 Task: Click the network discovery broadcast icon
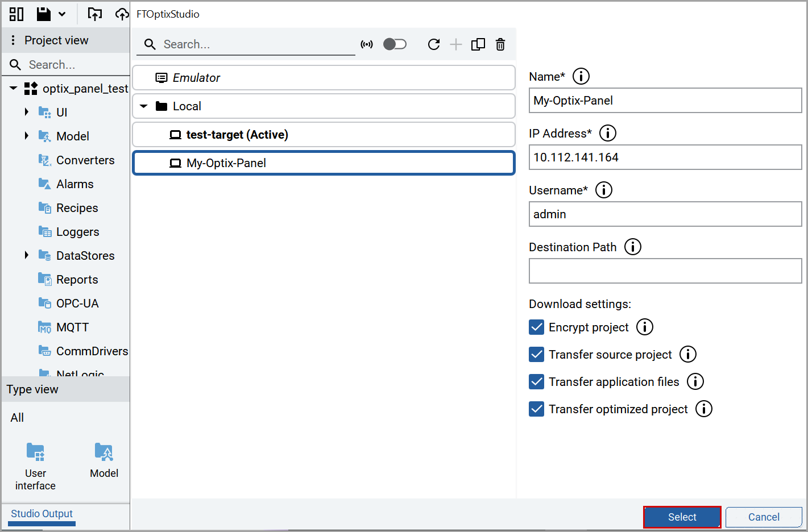(x=367, y=44)
